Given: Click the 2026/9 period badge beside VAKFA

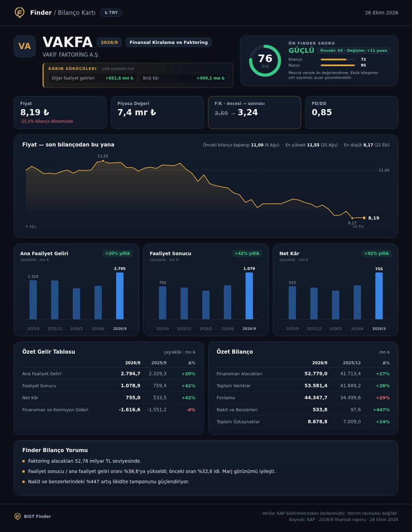Looking at the screenshot, I should click(x=109, y=43).
